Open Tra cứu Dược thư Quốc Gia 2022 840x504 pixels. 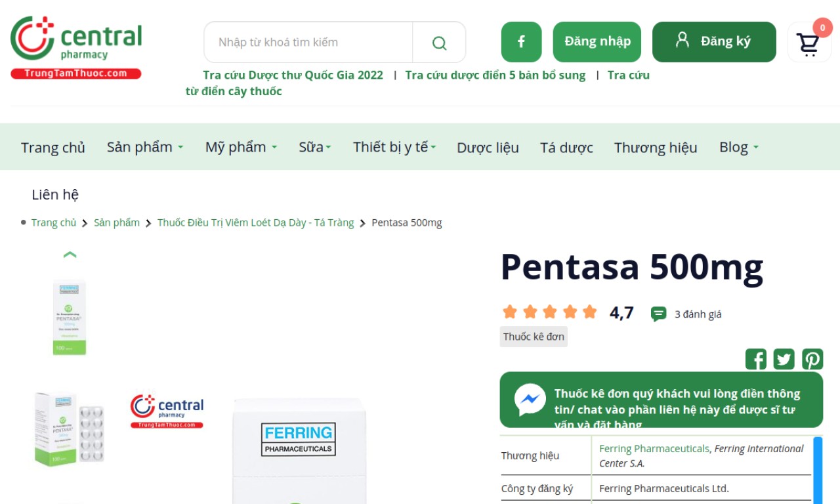tap(293, 75)
